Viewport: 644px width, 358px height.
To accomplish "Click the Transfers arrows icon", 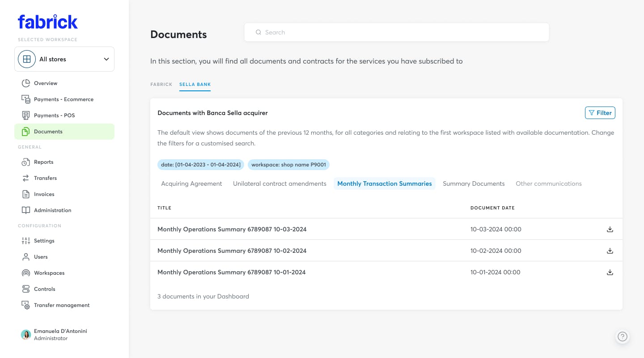I will (x=26, y=178).
